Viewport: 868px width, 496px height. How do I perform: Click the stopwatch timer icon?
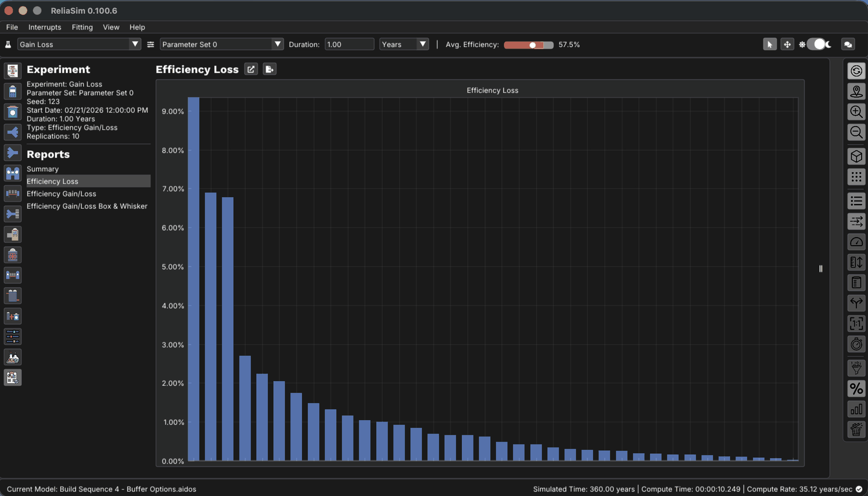click(x=856, y=344)
